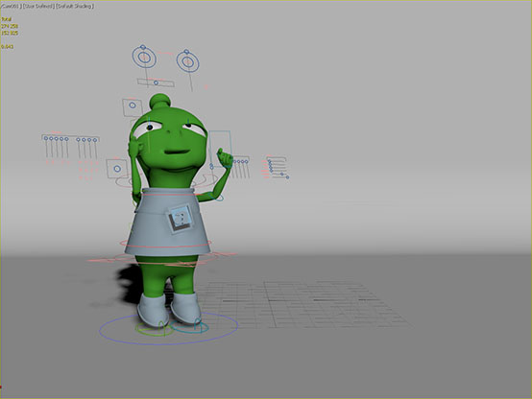Select the left eye concentric-circle rig control
The width and height of the screenshot is (532, 399).
144,58
